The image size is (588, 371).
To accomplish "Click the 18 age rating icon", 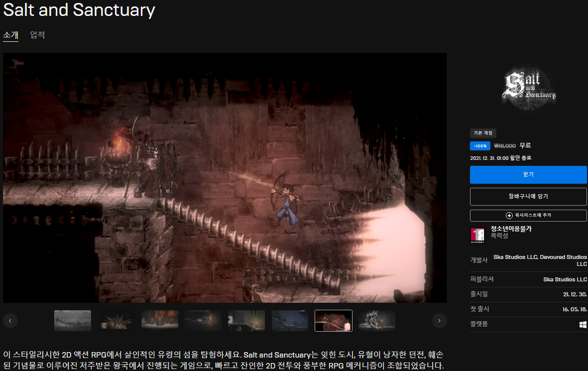I will click(x=477, y=236).
